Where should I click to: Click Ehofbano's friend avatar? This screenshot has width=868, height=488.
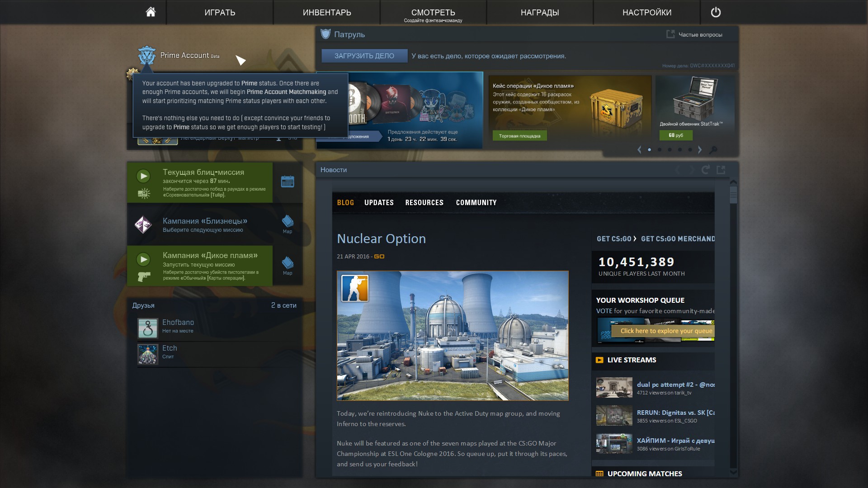tap(147, 328)
